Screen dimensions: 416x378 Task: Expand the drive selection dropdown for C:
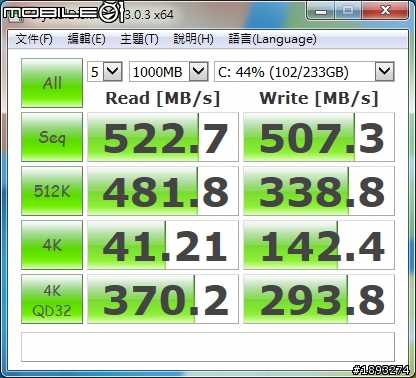(385, 71)
